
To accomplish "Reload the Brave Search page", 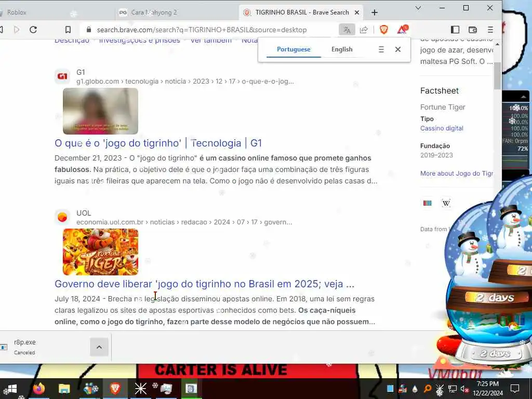I will pyautogui.click(x=33, y=30).
